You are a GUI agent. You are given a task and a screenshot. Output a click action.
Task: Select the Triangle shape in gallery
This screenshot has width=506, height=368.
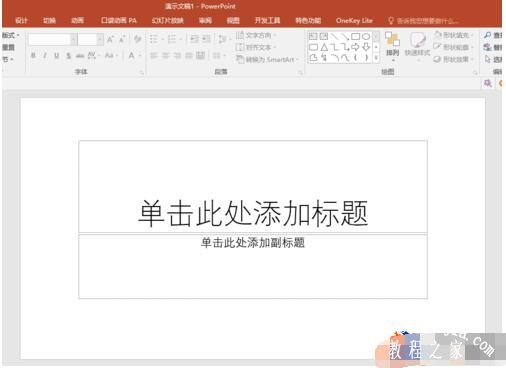pos(324,47)
